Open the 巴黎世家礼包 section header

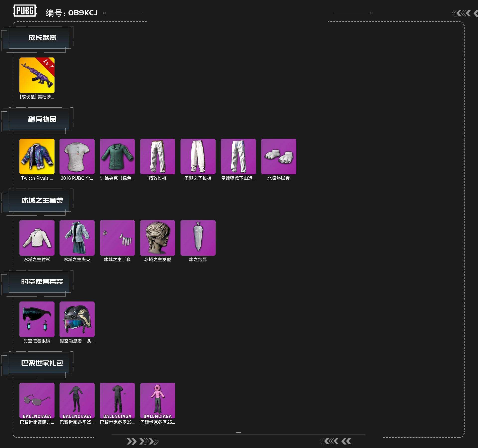click(x=42, y=363)
